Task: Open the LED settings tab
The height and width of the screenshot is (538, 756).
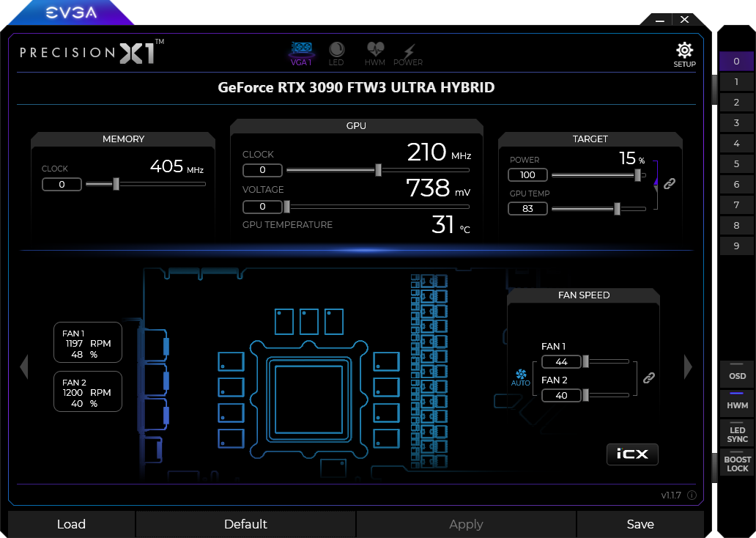Action: 336,54
